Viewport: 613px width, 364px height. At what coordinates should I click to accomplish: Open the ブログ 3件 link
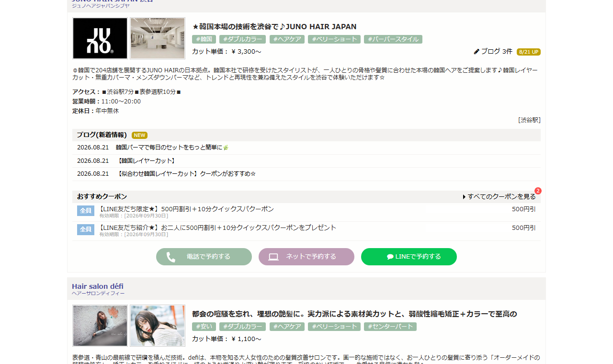click(x=497, y=51)
